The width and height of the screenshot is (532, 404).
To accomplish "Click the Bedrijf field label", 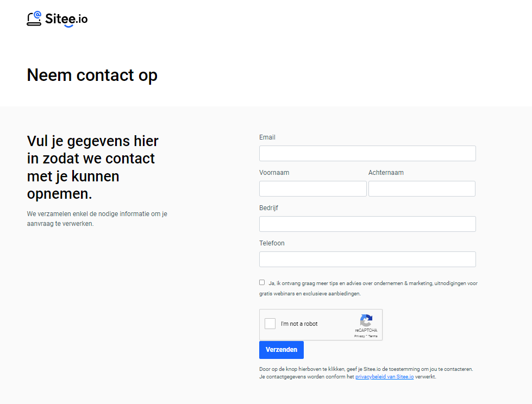I will [268, 208].
